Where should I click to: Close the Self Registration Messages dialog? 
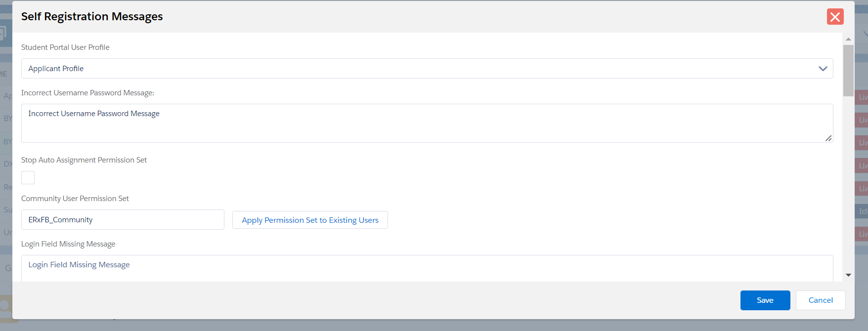click(835, 17)
